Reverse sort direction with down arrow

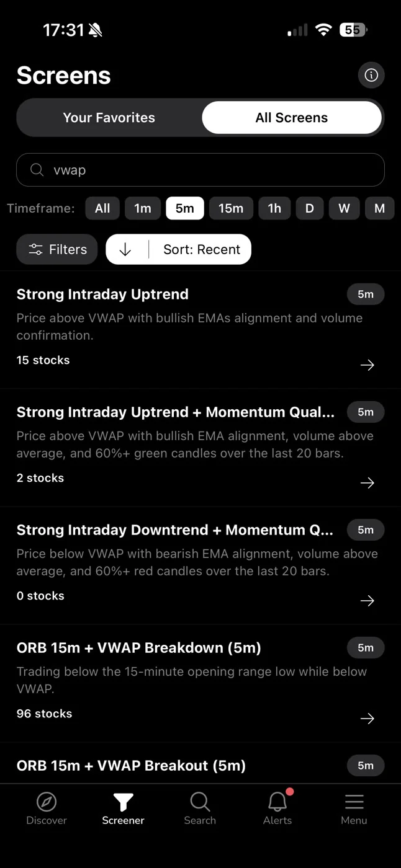[125, 249]
